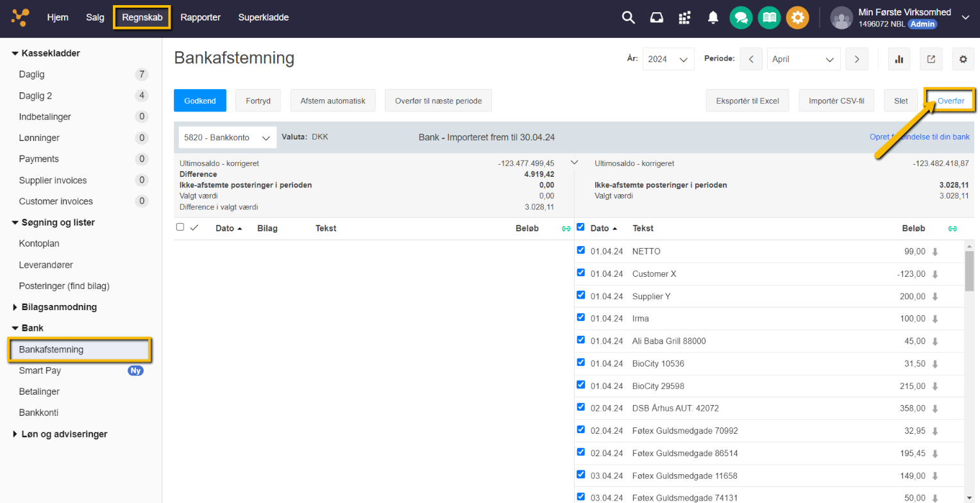Open the bar chart statistics icon
The height and width of the screenshot is (503, 980).
click(x=899, y=59)
